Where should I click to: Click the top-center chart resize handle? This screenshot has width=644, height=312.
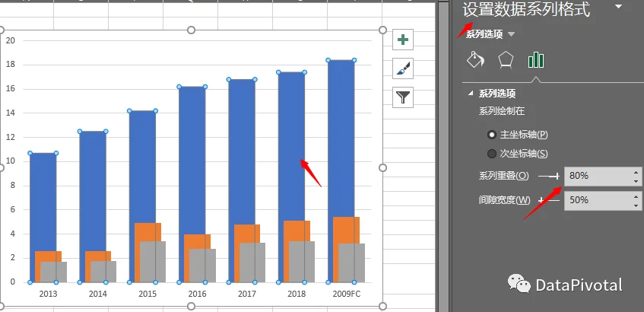[191, 30]
